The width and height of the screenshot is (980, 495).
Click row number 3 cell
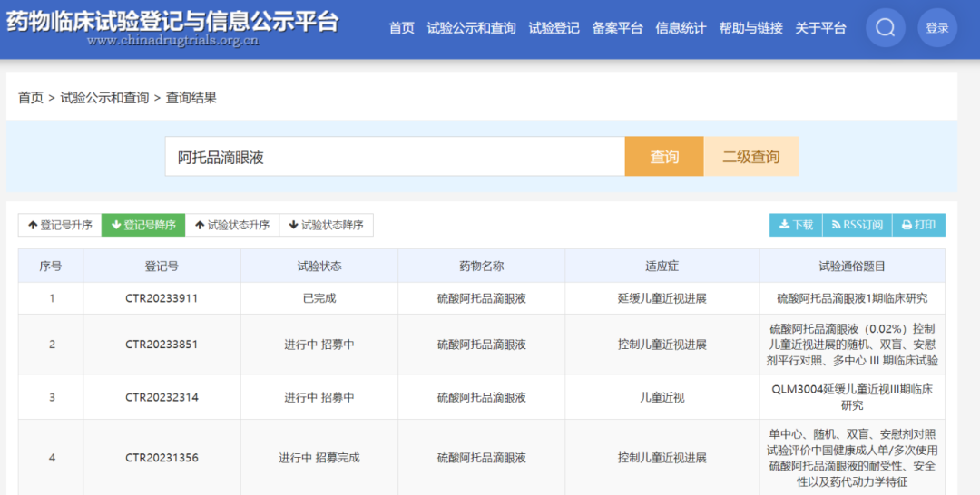pos(51,397)
